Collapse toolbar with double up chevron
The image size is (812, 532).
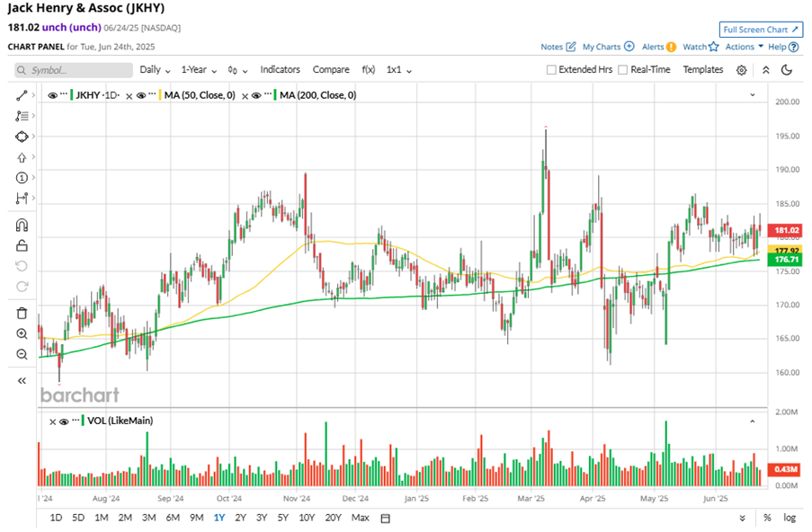pos(765,70)
